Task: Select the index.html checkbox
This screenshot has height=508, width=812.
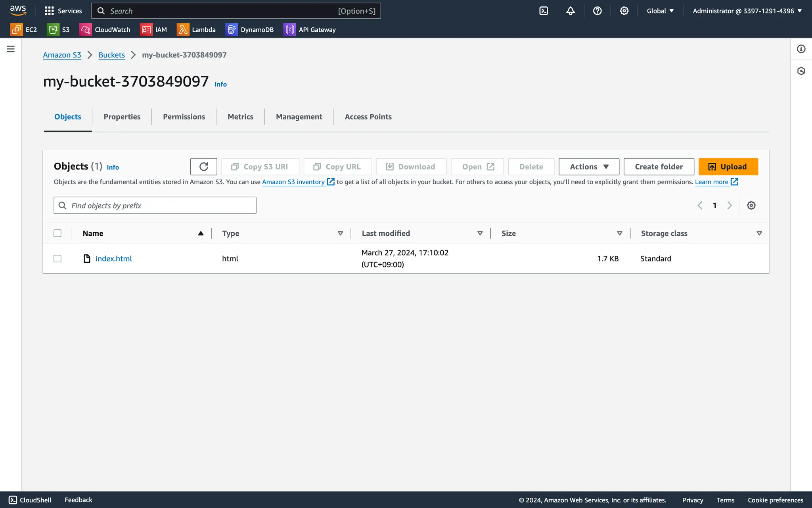Action: [57, 258]
